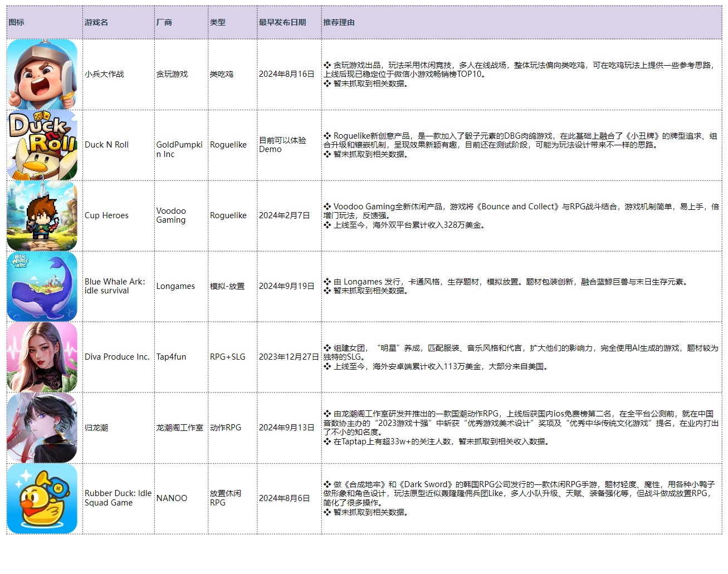Select the Voodoo Gaming publisher cell
This screenshot has width=728, height=574.
(171, 215)
